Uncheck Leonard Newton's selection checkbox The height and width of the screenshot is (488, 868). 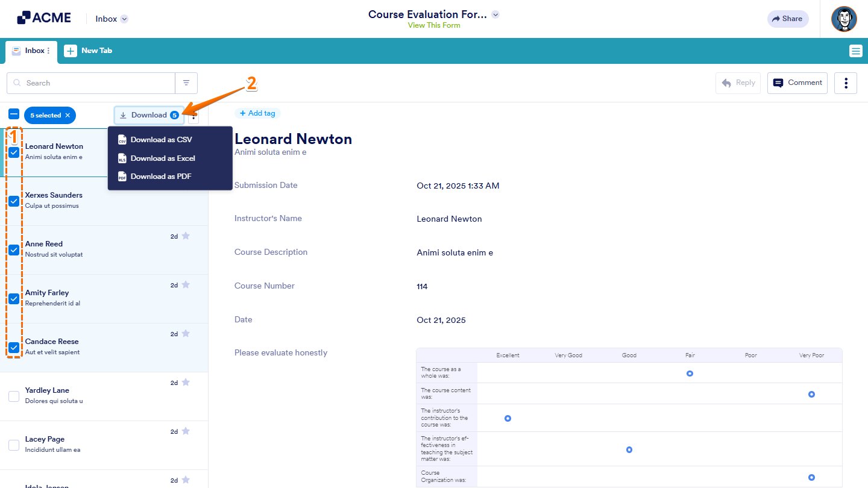pyautogui.click(x=13, y=152)
